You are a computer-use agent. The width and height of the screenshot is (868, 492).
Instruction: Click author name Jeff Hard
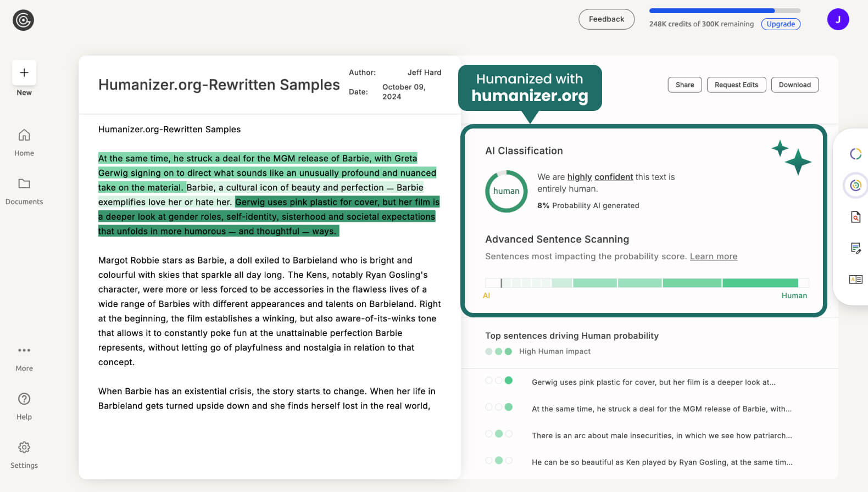424,72
